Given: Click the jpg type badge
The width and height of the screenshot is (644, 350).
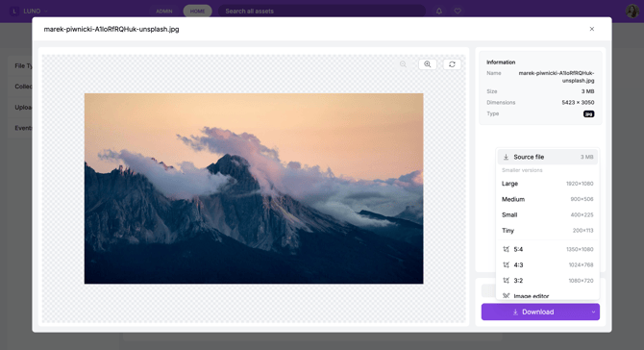Looking at the screenshot, I should click(x=588, y=113).
